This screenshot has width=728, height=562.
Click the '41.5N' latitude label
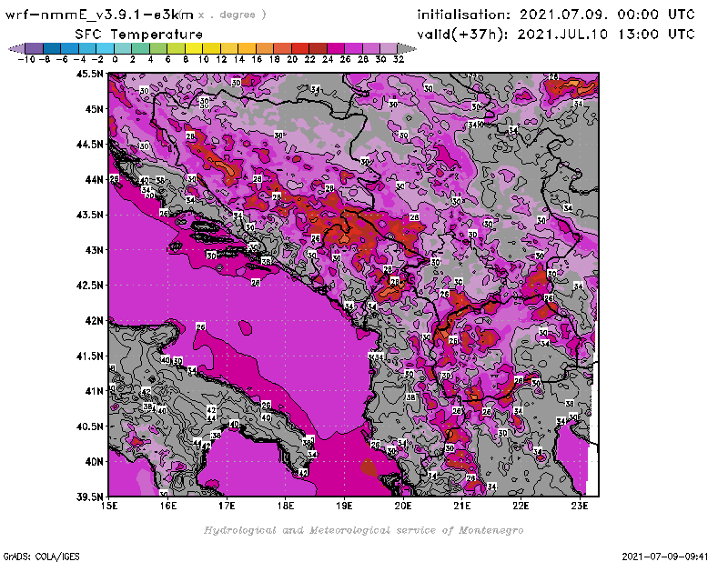(89, 356)
